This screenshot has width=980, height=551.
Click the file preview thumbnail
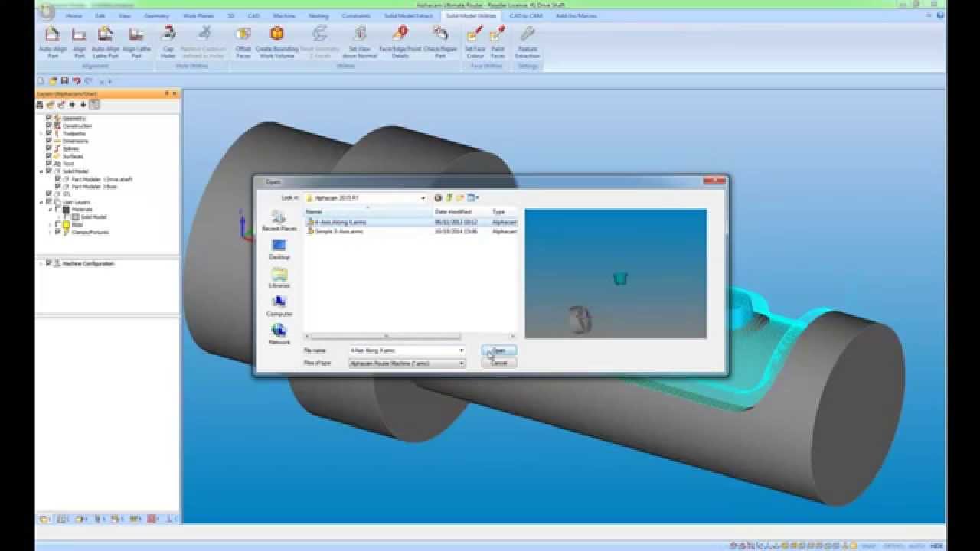point(616,273)
